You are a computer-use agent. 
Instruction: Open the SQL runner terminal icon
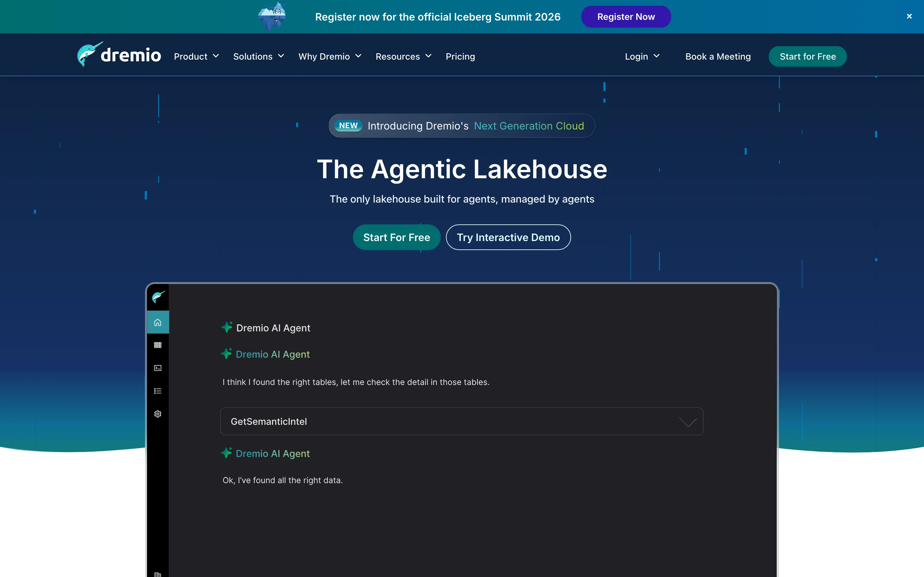click(158, 368)
